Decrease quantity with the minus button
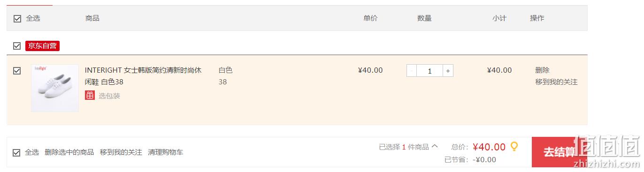The height and width of the screenshot is (172, 644). (x=412, y=71)
